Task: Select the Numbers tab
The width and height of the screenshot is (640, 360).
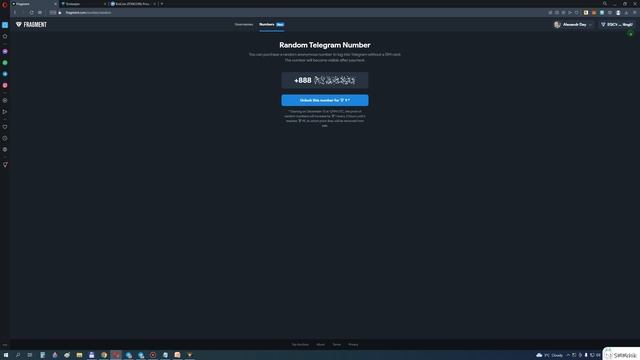Action: pos(272,24)
